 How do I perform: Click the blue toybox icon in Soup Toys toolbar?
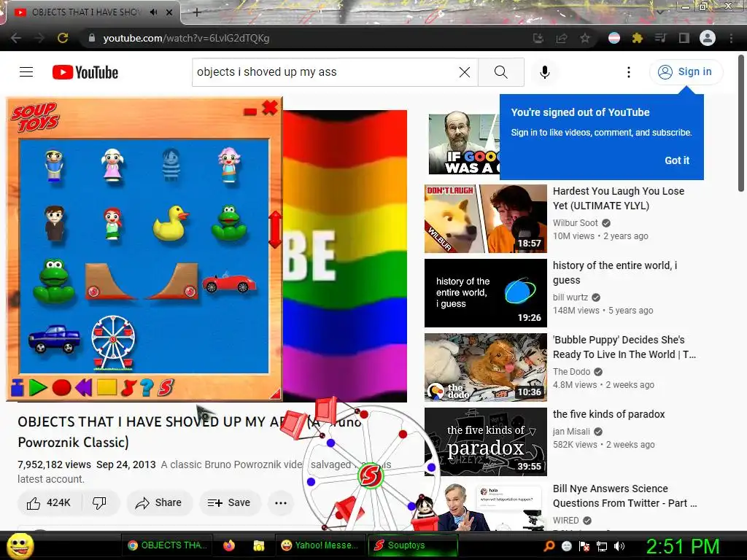click(18, 388)
